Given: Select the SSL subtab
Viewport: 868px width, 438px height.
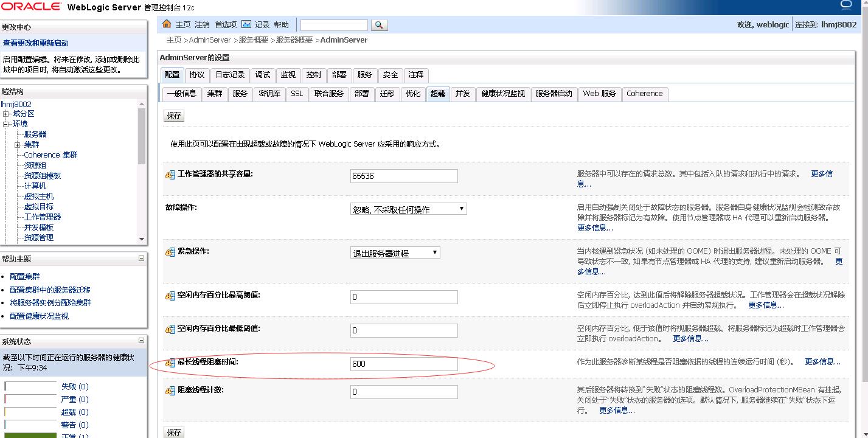Looking at the screenshot, I should tap(297, 94).
